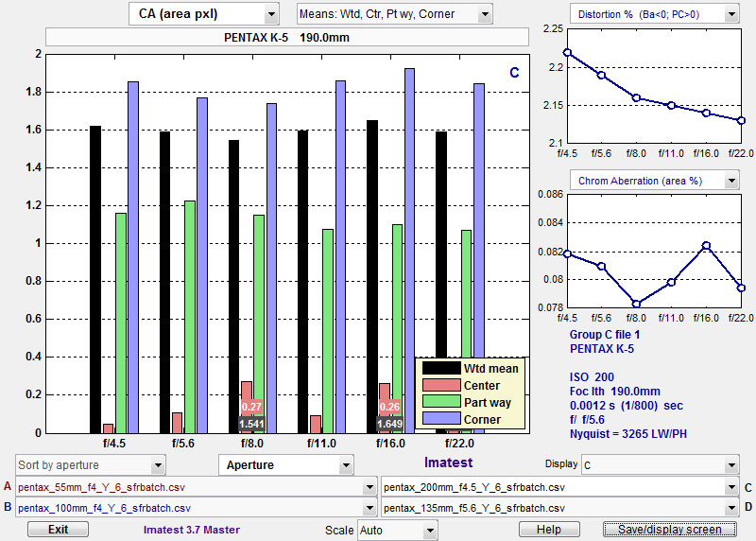
Task: Click the ISO 200 text
Action: tap(592, 377)
